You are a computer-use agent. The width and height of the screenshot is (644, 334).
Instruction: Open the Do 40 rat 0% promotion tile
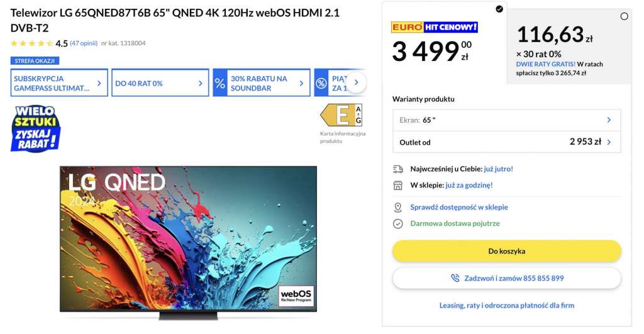[160, 83]
